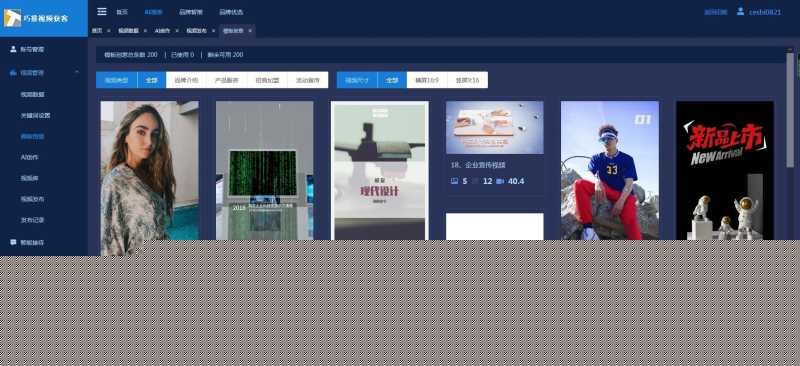Filter templates by 产品服务

[x=227, y=80]
